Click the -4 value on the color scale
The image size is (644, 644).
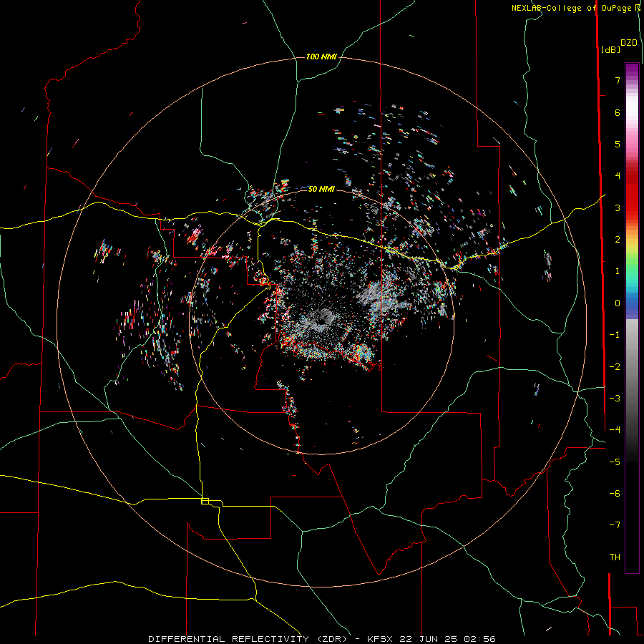615,430
